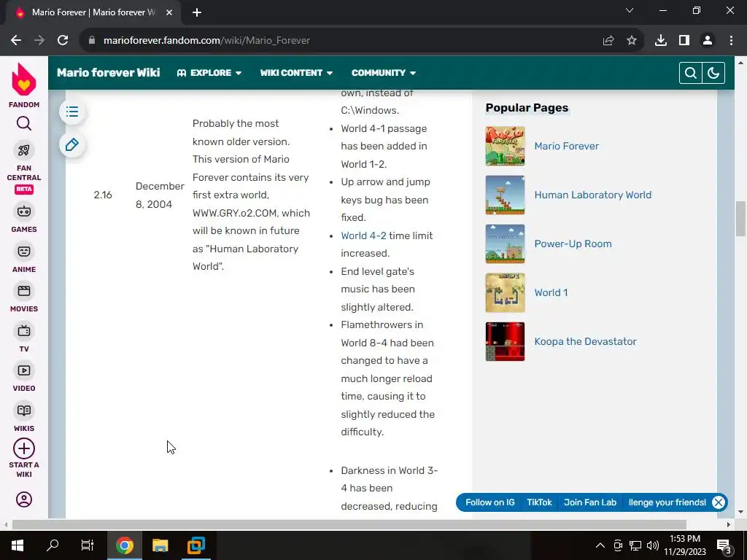
Task: Select the December 8, 2004 date text
Action: pyautogui.click(x=160, y=195)
